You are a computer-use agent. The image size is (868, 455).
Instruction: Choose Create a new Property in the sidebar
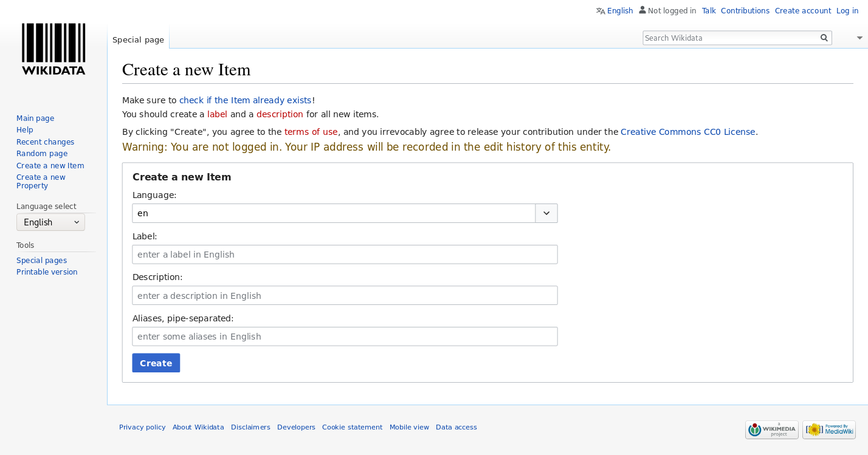click(41, 182)
